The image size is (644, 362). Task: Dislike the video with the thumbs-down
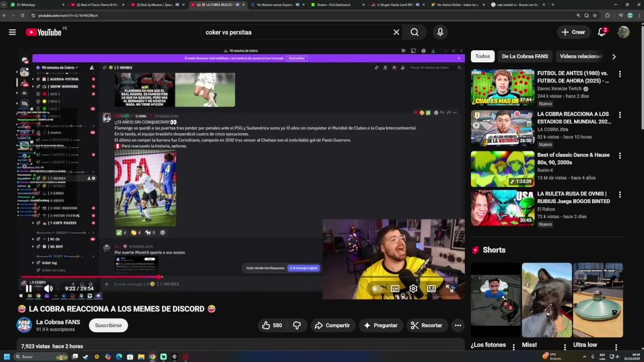[x=297, y=325]
